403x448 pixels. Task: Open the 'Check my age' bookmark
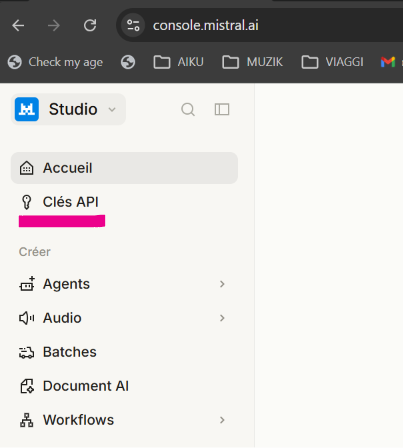[x=56, y=62]
